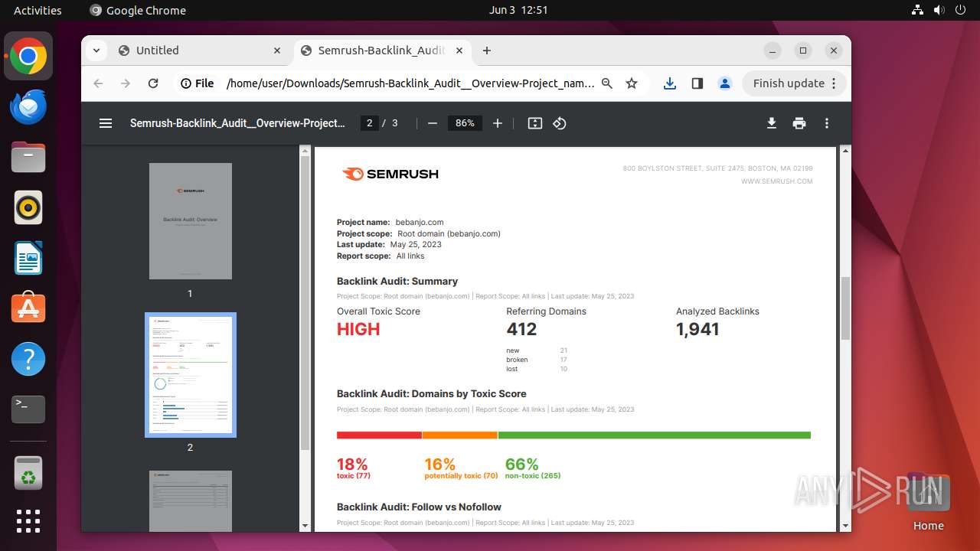
Task: Open Files from the dock
Action: click(28, 158)
